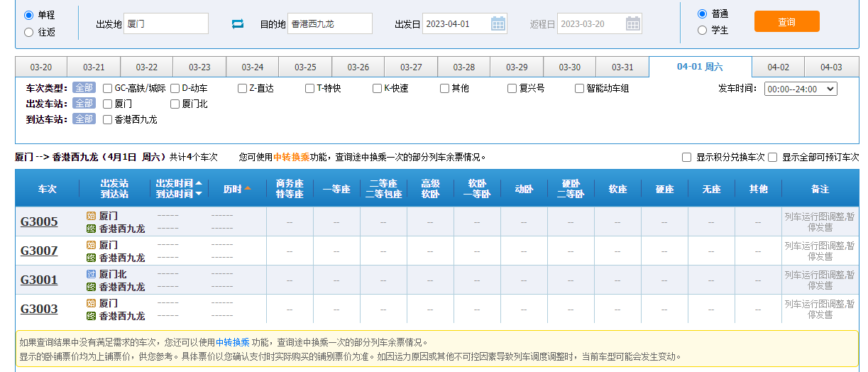Click the 出发地 input field
Screen dimensions: 868x372
coord(166,23)
